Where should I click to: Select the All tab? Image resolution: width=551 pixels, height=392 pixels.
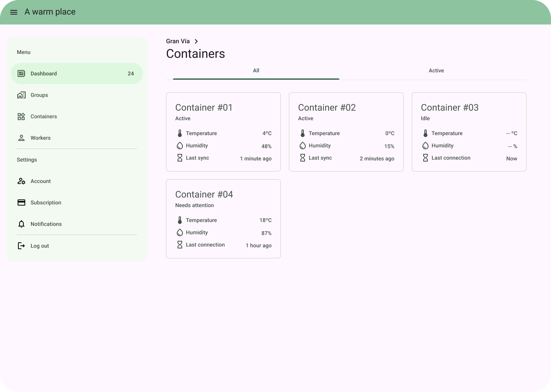[x=256, y=71]
